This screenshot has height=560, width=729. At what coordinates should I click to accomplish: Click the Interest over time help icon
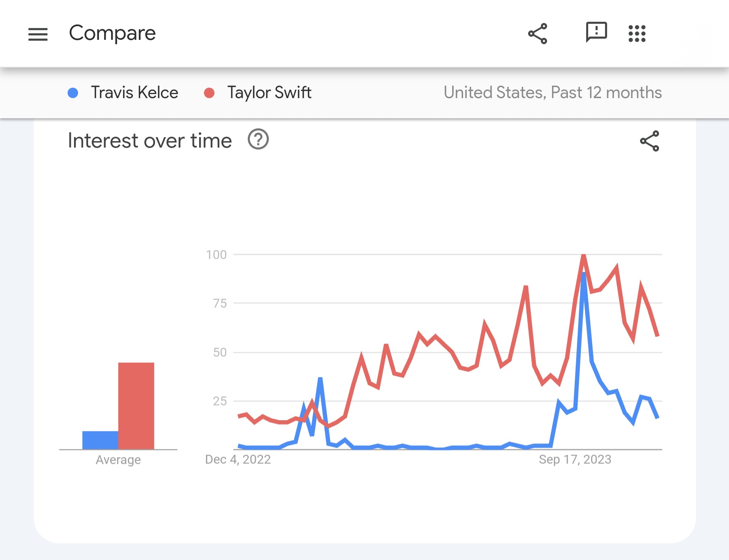coord(258,139)
